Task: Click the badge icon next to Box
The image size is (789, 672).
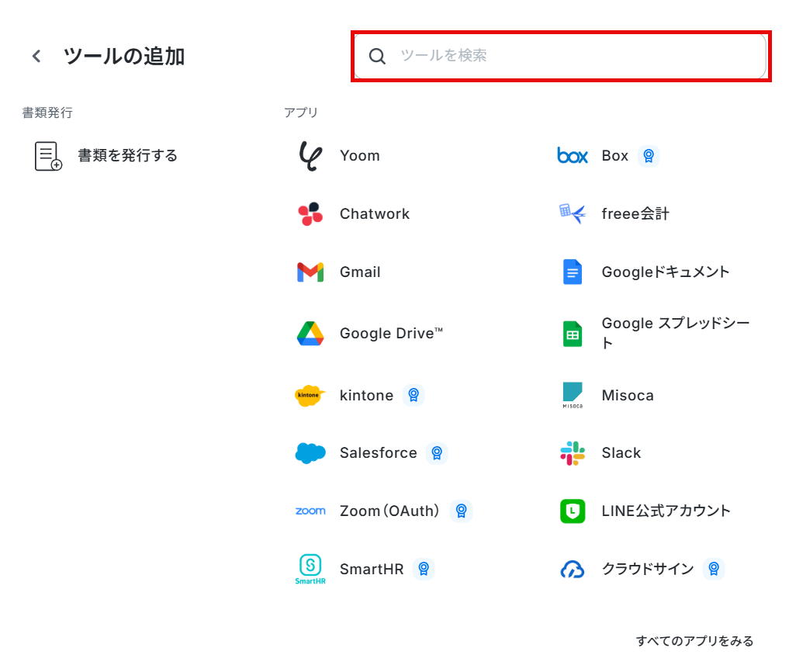Action: click(649, 155)
